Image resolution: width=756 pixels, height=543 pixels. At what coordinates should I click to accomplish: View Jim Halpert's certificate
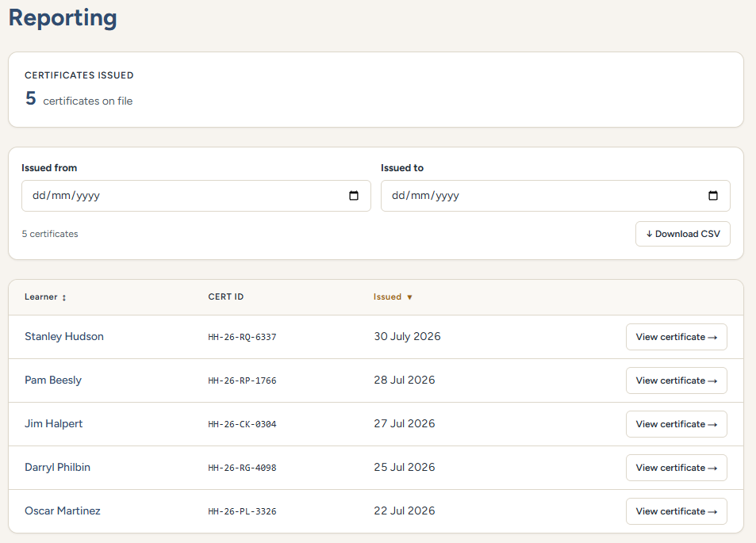pyautogui.click(x=677, y=424)
